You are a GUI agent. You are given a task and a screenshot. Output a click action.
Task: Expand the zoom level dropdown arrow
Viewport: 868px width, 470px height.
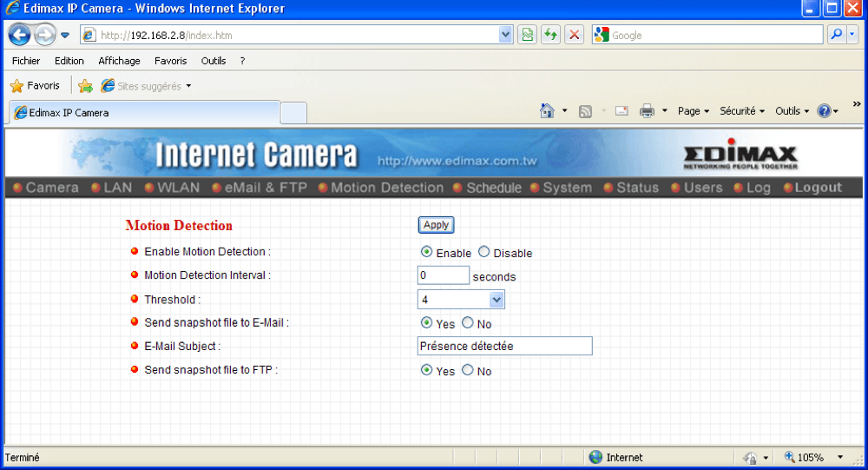pos(840,457)
